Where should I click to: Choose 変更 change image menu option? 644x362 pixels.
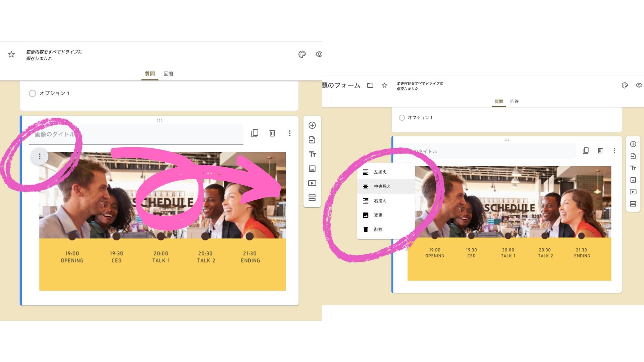point(386,215)
